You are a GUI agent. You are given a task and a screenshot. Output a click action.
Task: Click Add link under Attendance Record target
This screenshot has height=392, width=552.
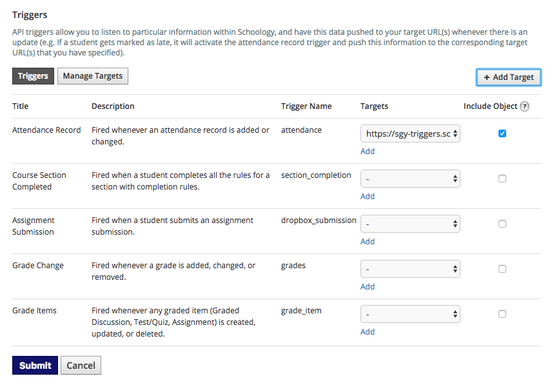pos(368,152)
